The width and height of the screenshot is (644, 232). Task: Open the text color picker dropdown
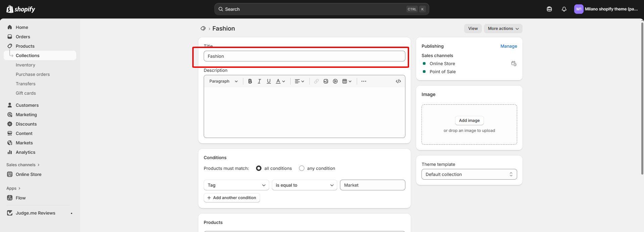pyautogui.click(x=281, y=81)
